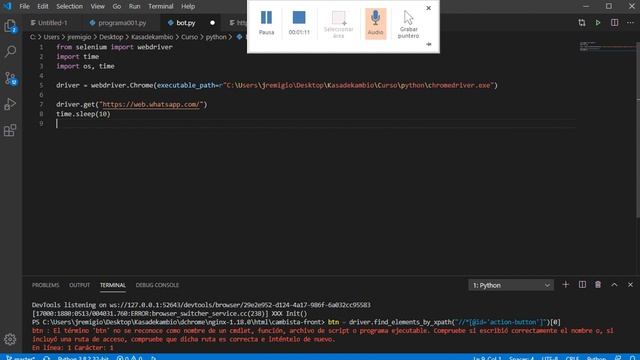The width and height of the screenshot is (640, 360).
Task: Switch to programa001.py tab
Action: coord(121,23)
